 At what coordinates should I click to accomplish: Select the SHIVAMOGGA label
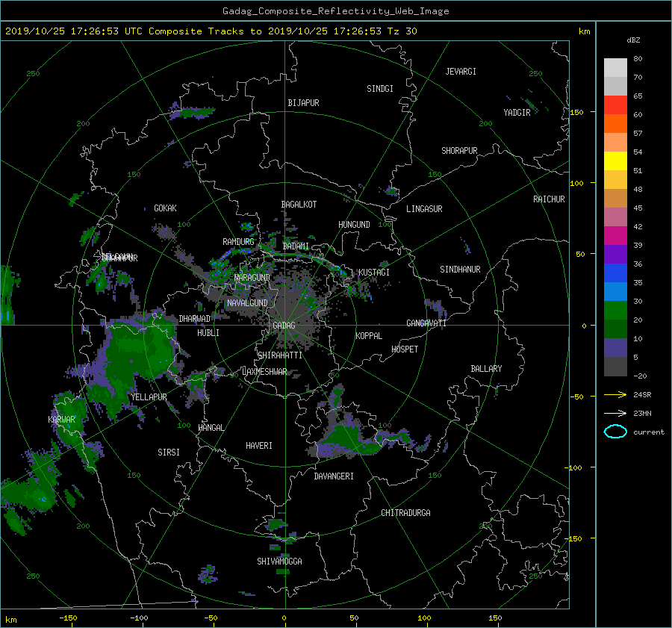pyautogui.click(x=279, y=562)
